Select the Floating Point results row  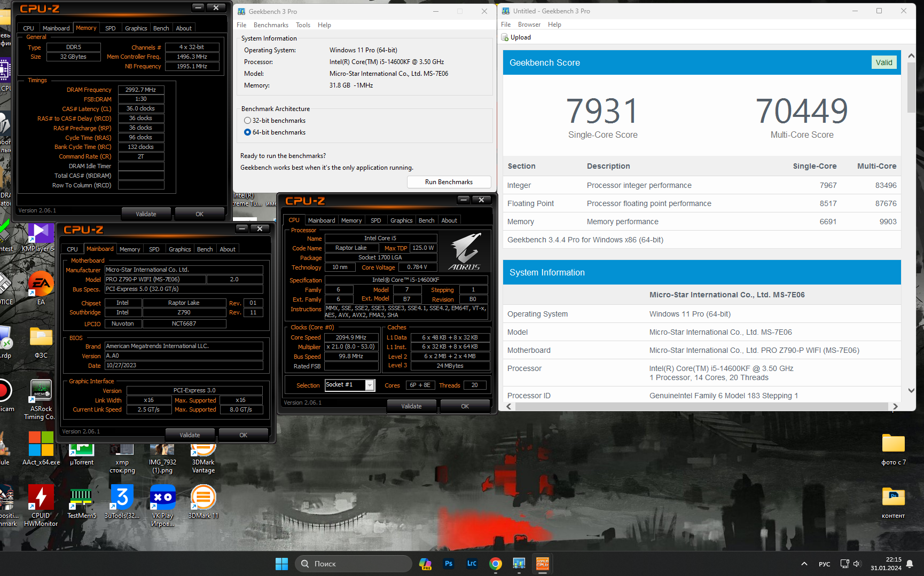point(702,203)
